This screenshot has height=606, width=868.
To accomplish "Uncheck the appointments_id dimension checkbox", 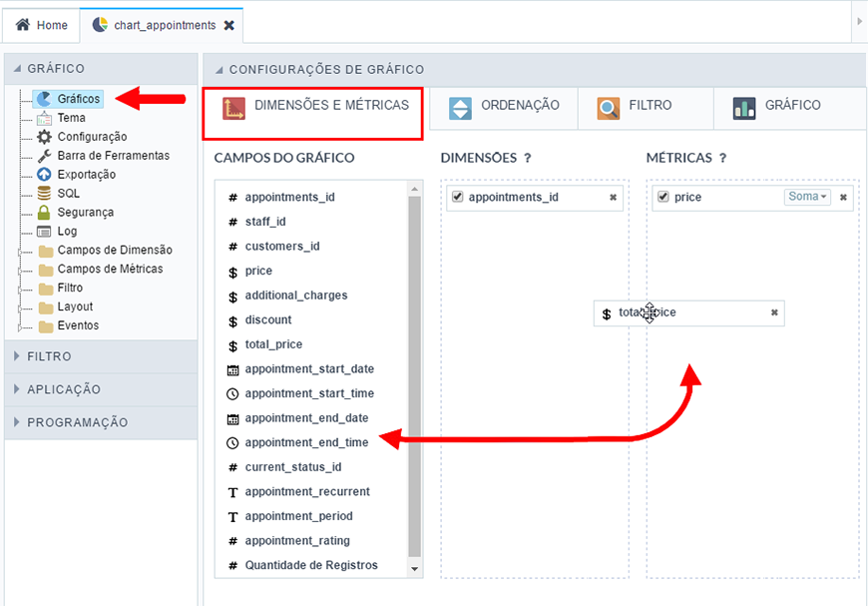I will [x=457, y=197].
